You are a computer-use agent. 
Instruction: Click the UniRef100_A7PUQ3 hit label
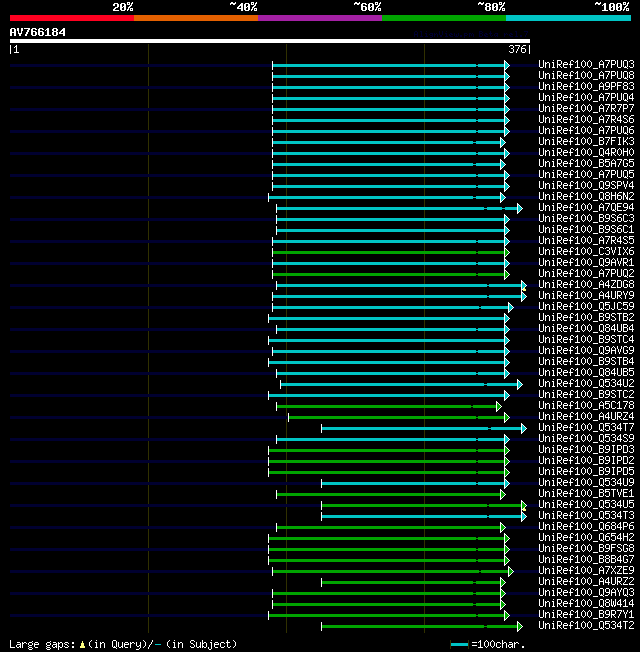(x=586, y=64)
